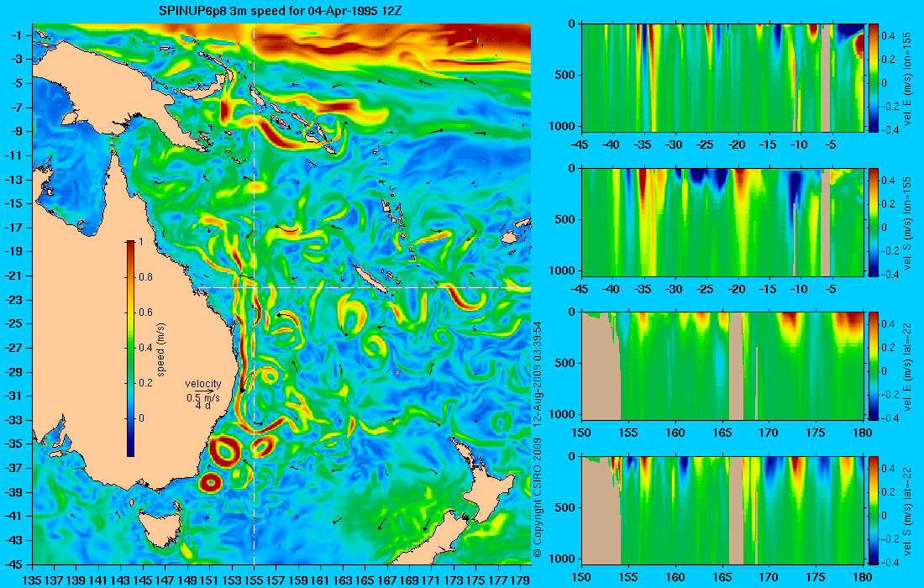Click the "vel. S (m/s) lat=-22" colorbar label
Viewport: 924px width, 588px height.
(908, 511)
